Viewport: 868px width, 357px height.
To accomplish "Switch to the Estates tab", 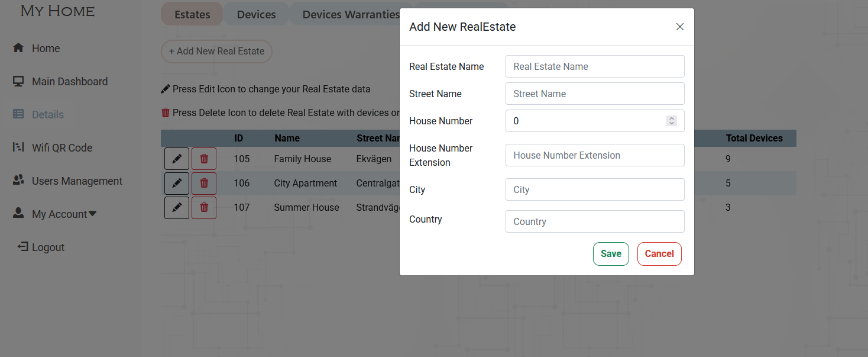I will point(192,14).
